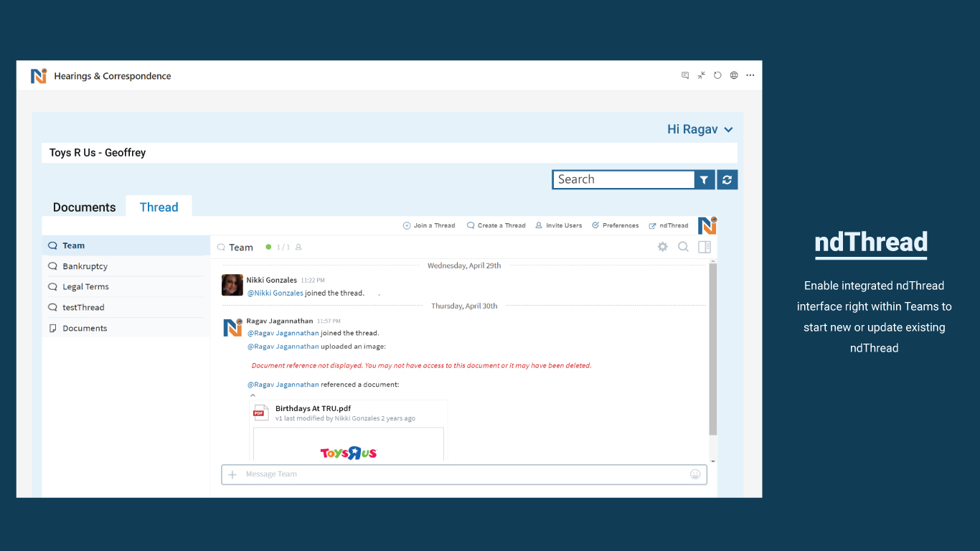The height and width of the screenshot is (551, 980).
Task: Open the Legal Terms thread
Action: click(x=126, y=286)
